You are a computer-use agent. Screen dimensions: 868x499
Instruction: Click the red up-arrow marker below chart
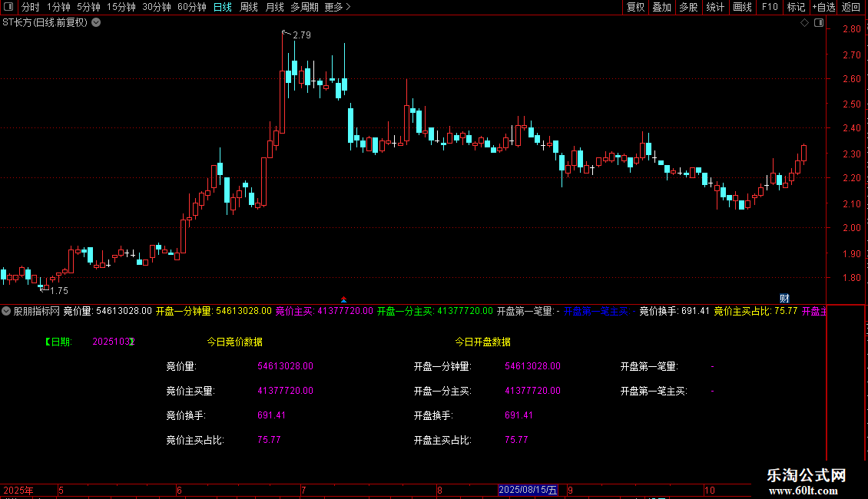pyautogui.click(x=344, y=300)
